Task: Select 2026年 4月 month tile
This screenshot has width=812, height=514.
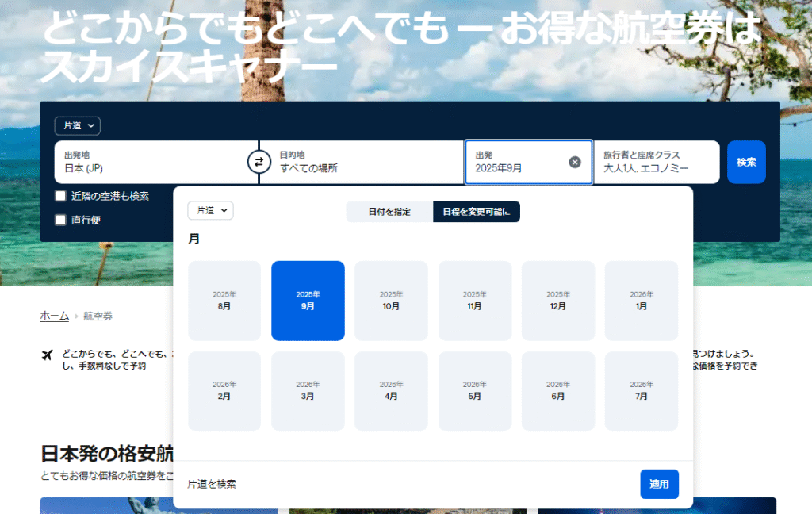Action: [x=392, y=391]
